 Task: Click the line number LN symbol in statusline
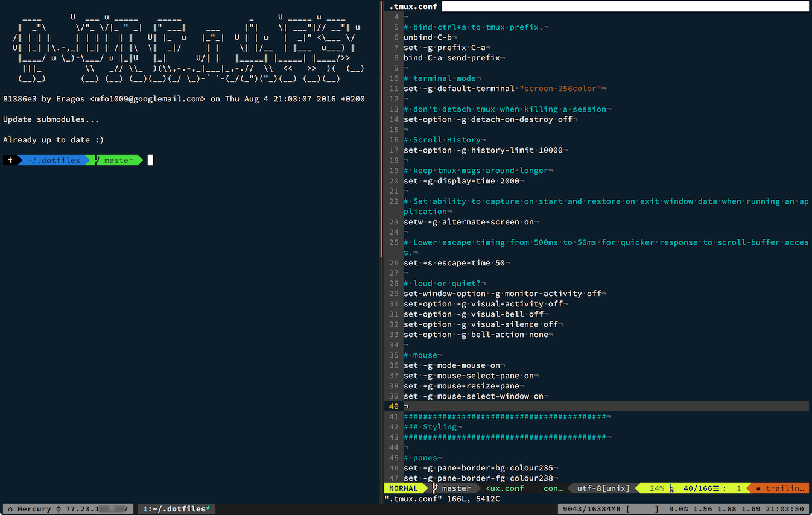click(671, 488)
